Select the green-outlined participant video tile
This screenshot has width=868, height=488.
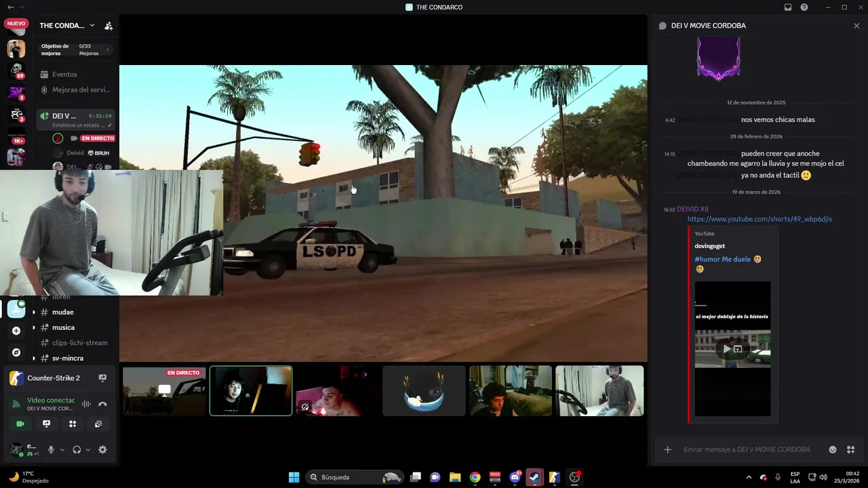pos(251,390)
